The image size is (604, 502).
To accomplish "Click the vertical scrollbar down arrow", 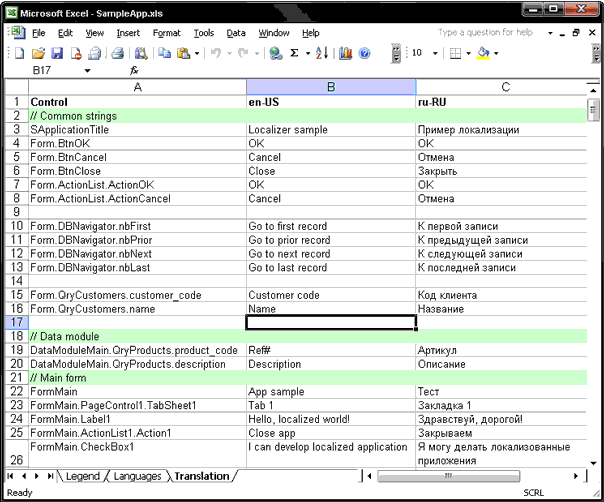I will [x=593, y=463].
